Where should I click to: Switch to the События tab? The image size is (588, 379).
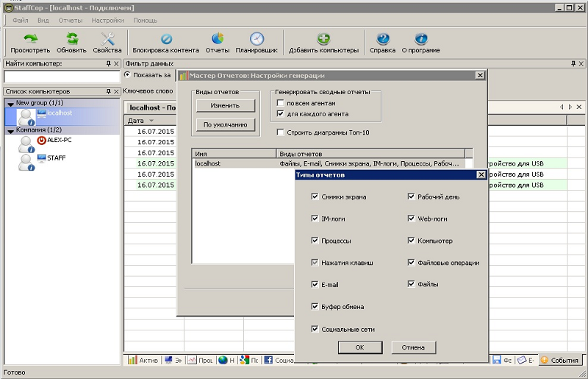[x=559, y=360]
